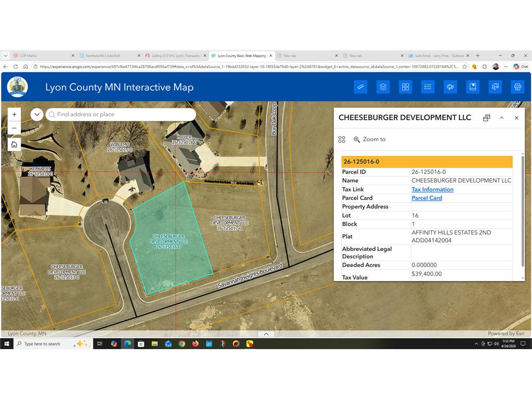
Task: Open the Basemap gallery grid icon
Action: [x=405, y=87]
